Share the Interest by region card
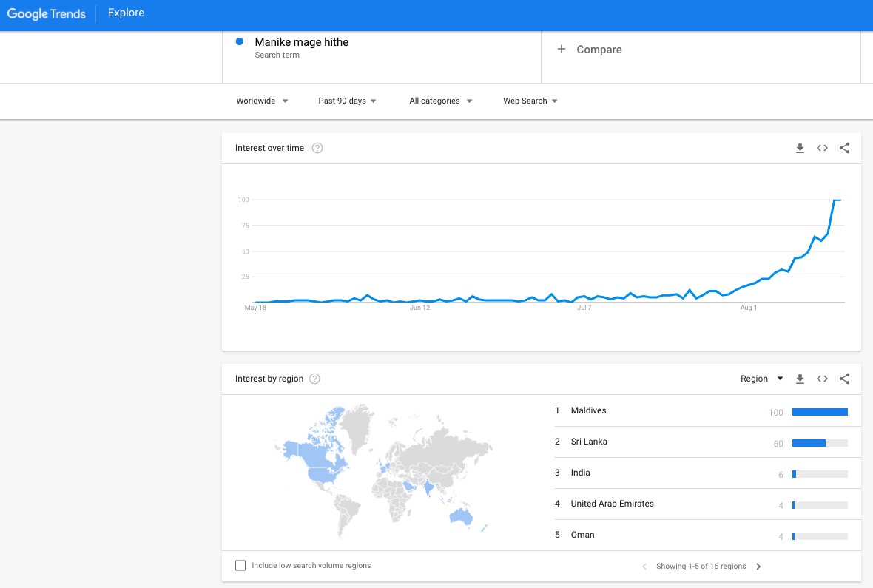873x588 pixels. click(x=845, y=379)
